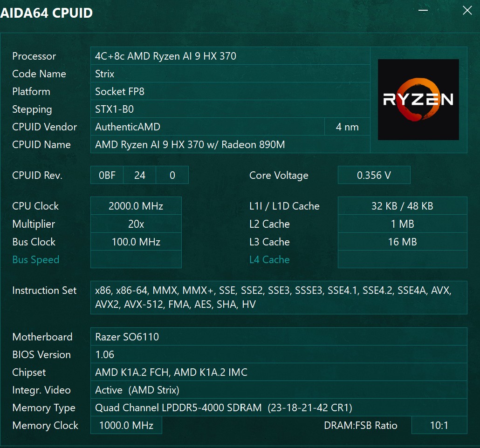Click the Chipset value AMD K1A.2 FCH
480x448 pixels.
[279, 372]
